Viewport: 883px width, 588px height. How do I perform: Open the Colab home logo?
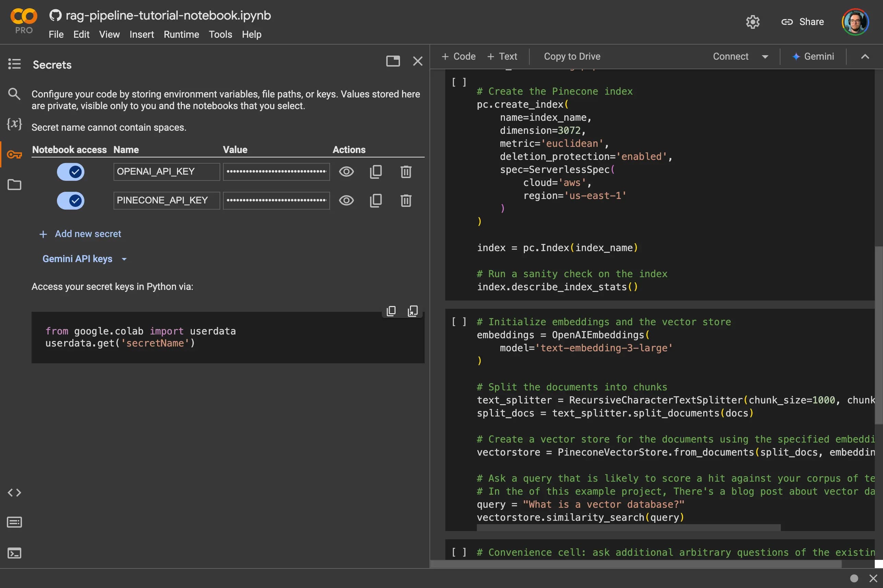24,16
